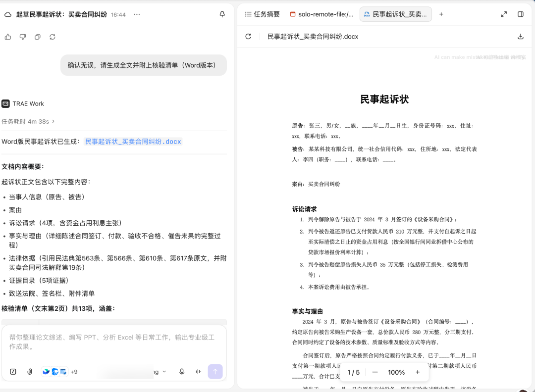Open the model selector dropdown
Image resolution: width=535 pixels, height=392 pixels.
tap(160, 372)
